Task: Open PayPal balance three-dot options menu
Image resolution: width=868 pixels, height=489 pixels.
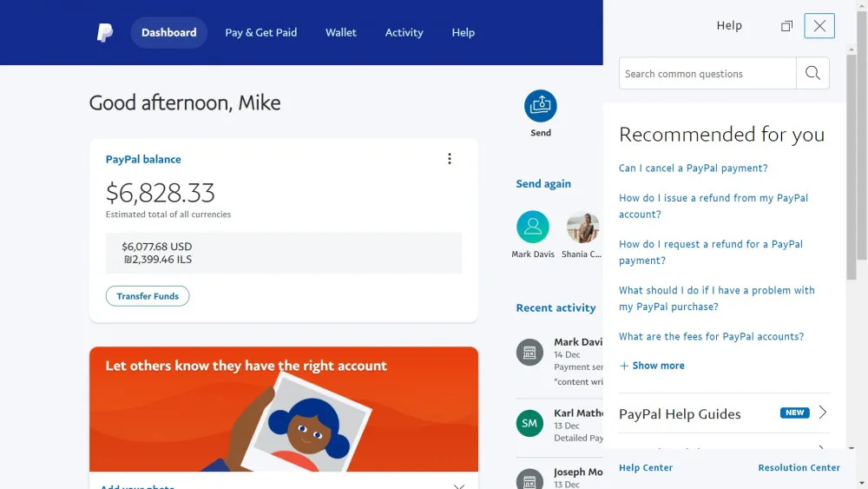Action: 450,159
